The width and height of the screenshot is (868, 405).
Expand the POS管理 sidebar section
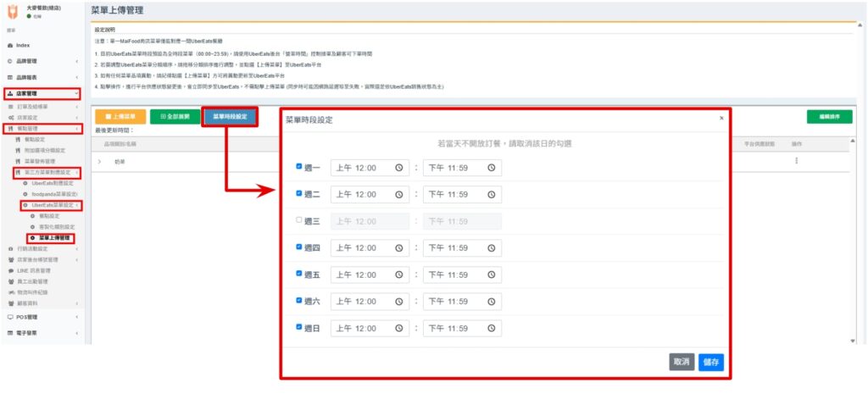coord(41,316)
